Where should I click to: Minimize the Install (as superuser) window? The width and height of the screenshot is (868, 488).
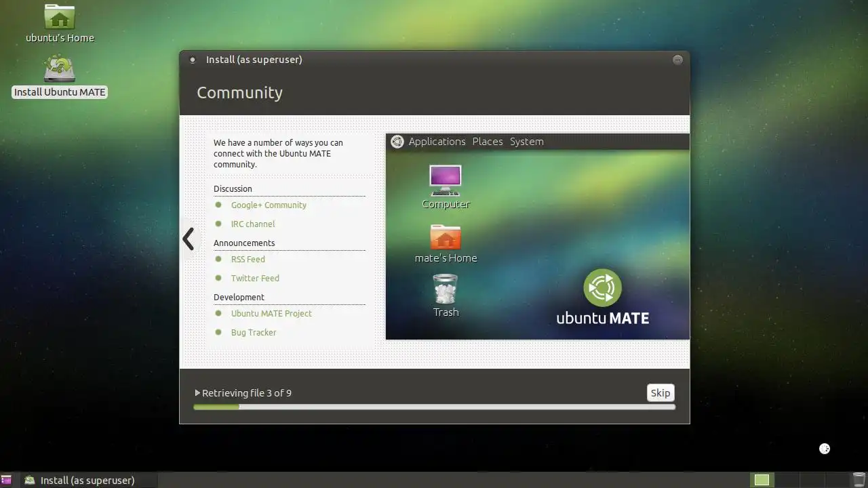coord(677,60)
